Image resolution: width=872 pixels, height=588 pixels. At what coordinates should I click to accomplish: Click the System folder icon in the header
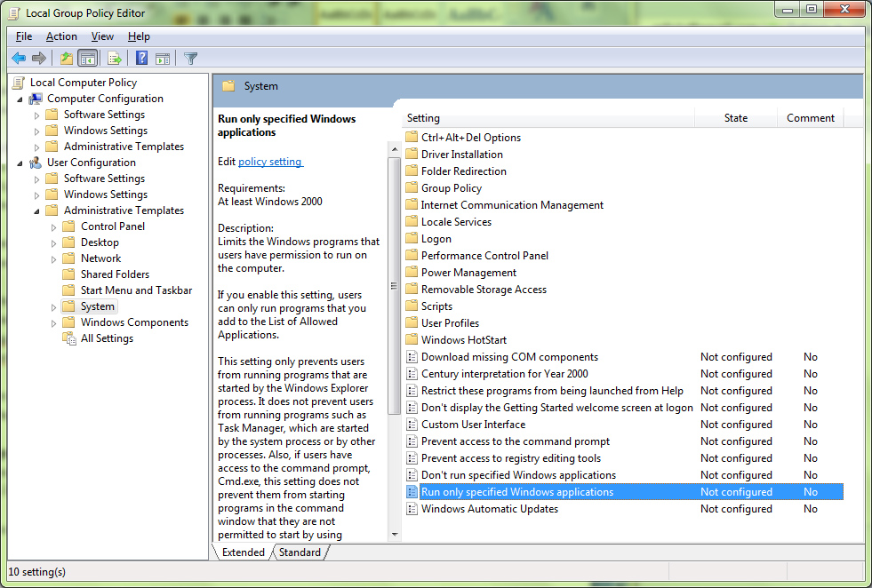tap(228, 86)
